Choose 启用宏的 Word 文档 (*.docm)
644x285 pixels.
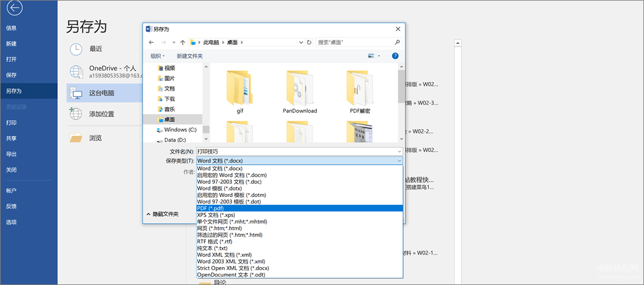pos(299,175)
